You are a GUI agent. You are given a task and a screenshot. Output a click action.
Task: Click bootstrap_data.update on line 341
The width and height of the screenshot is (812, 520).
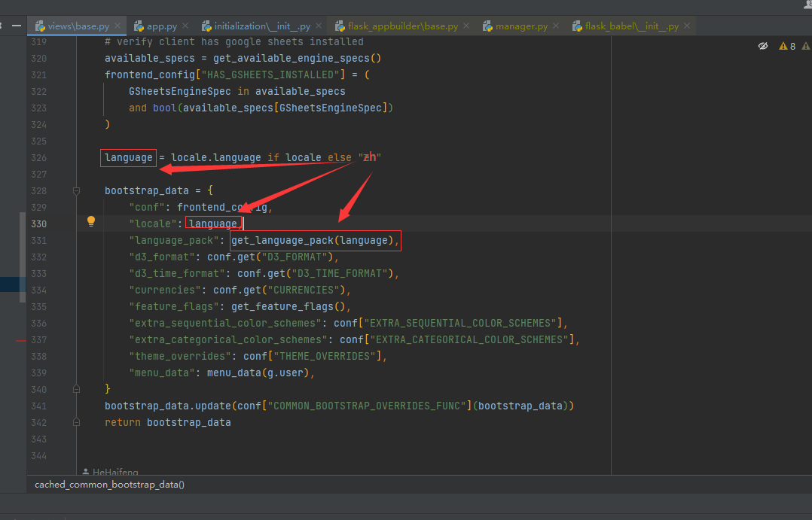point(168,406)
